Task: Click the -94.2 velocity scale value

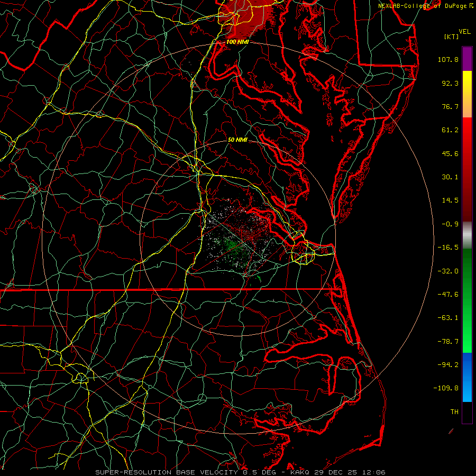Action: coord(448,365)
